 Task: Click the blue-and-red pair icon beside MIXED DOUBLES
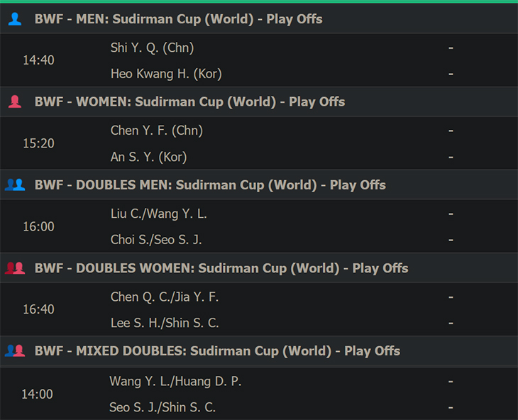15,350
